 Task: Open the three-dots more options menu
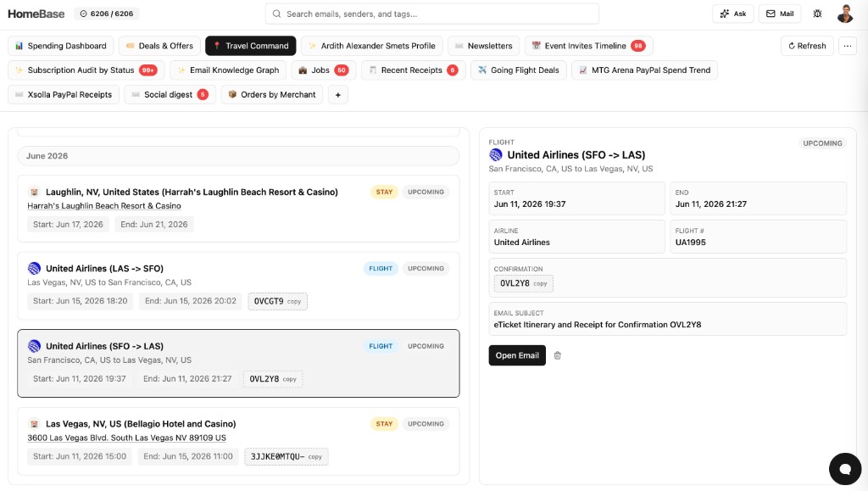848,46
